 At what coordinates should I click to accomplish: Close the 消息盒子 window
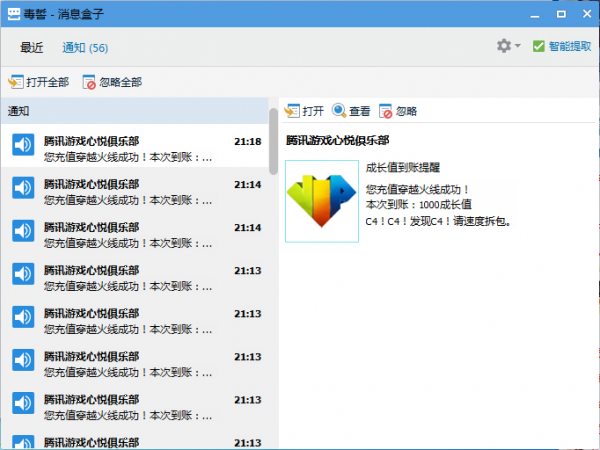pos(587,14)
